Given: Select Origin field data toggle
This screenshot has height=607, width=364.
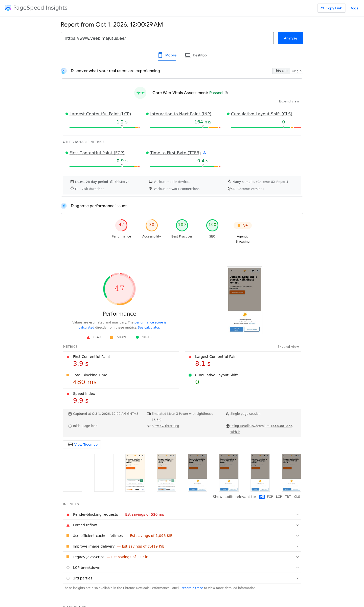Looking at the screenshot, I should (297, 71).
